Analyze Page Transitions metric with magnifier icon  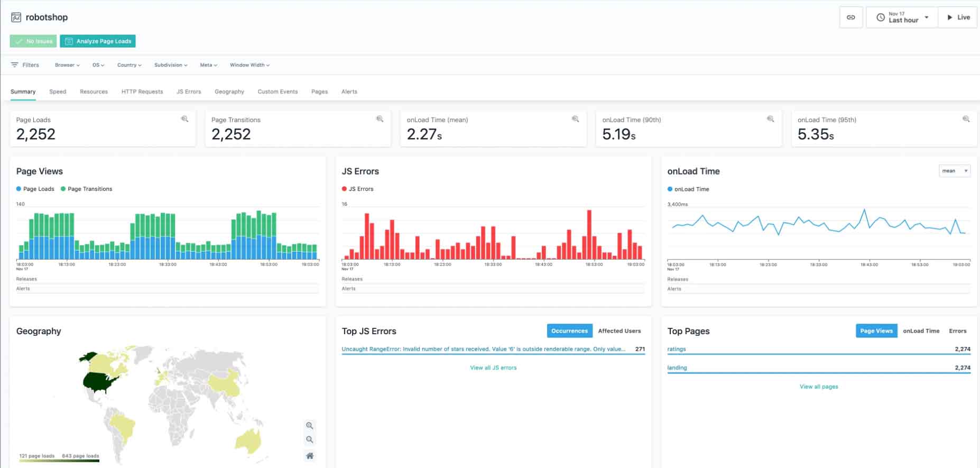click(x=380, y=119)
